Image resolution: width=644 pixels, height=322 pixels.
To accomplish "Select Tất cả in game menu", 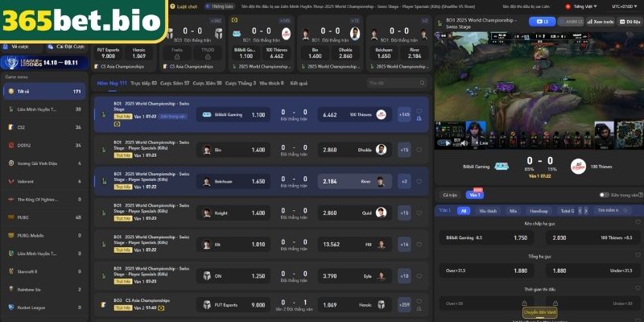I will point(44,91).
